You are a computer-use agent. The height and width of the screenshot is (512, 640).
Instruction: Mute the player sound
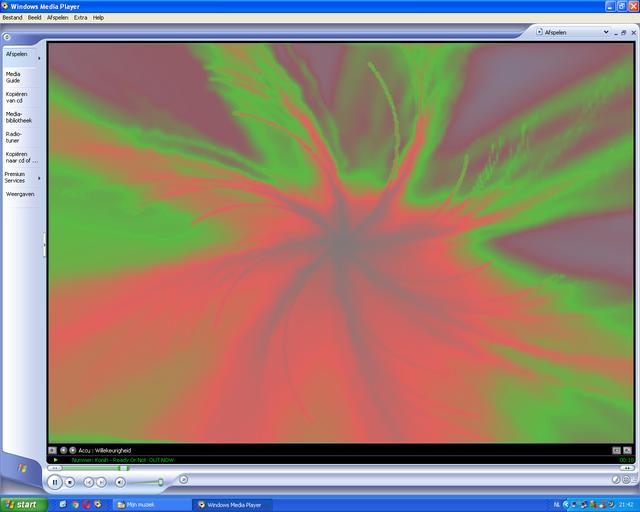pyautogui.click(x=120, y=482)
